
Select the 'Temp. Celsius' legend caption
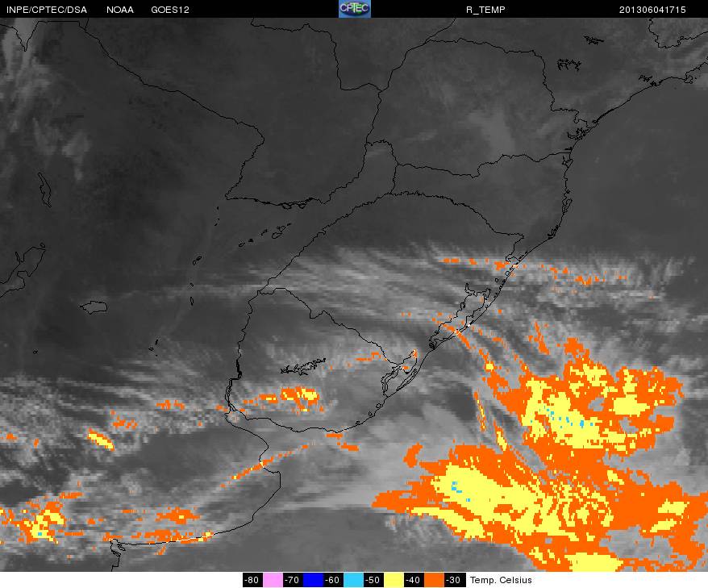[501, 580]
